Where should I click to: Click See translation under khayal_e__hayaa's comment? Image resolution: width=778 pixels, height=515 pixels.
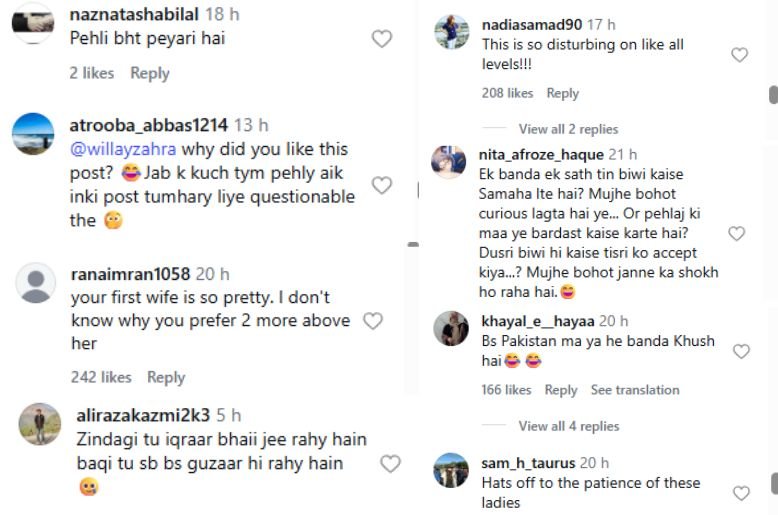[635, 390]
